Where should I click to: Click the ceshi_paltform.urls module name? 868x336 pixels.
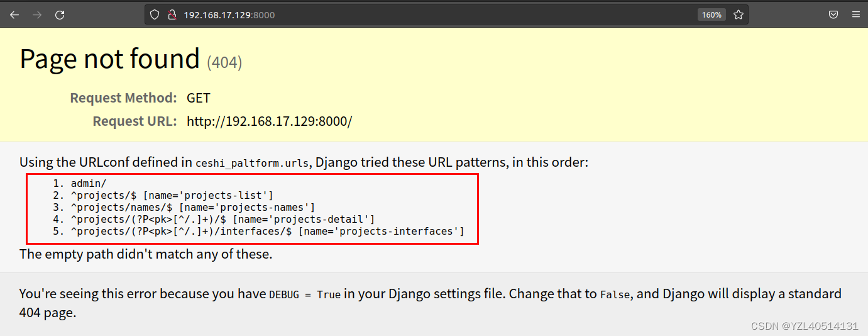252,163
